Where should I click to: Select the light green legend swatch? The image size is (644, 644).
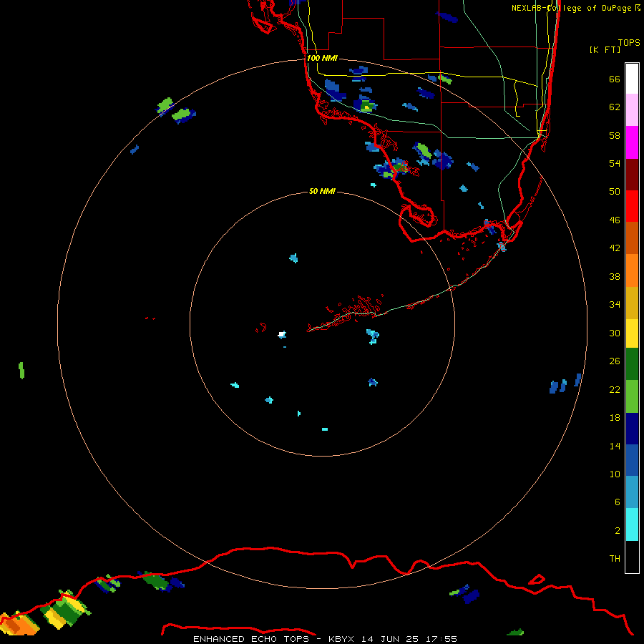coord(632,396)
